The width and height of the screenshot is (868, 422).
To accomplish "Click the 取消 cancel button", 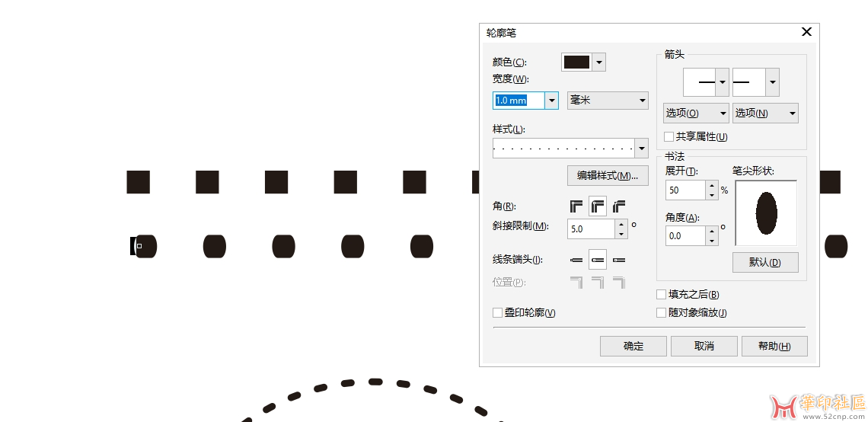I will coord(704,346).
